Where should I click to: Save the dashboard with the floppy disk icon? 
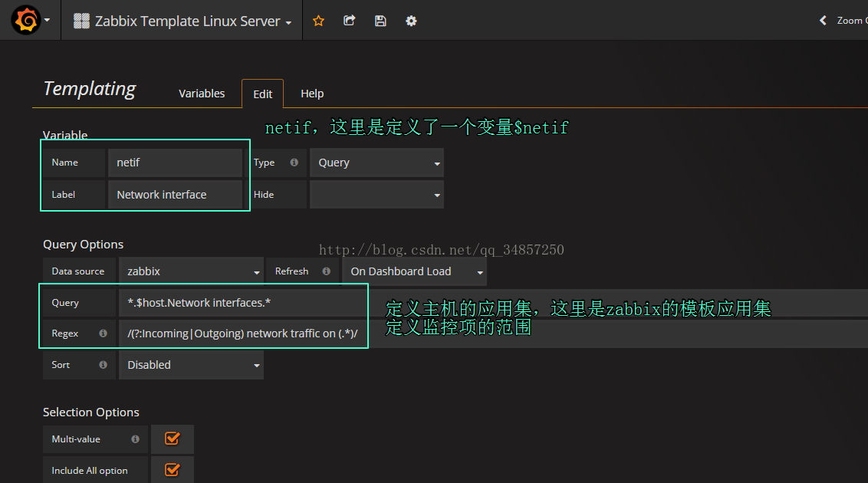pyautogui.click(x=380, y=21)
